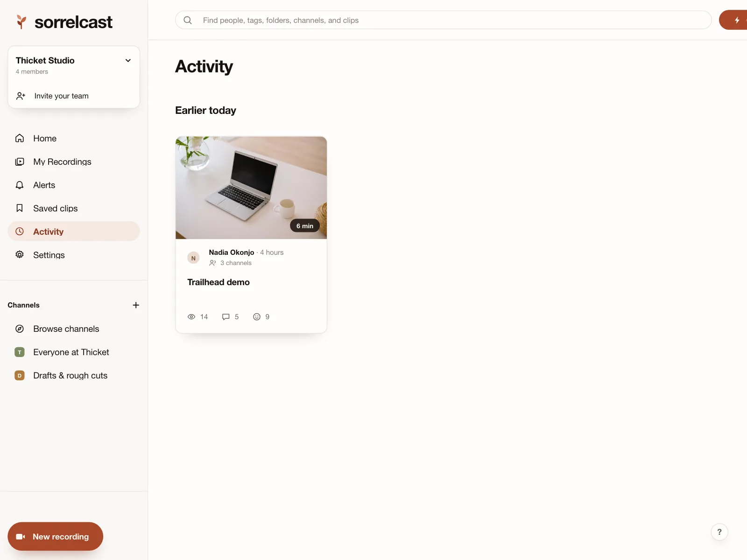Screen dimensions: 747x560
Task: Open Settings via the gear icon
Action: [20, 255]
